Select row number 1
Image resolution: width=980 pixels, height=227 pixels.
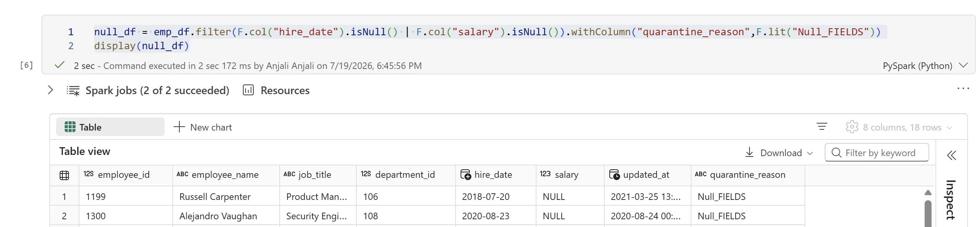click(64, 196)
